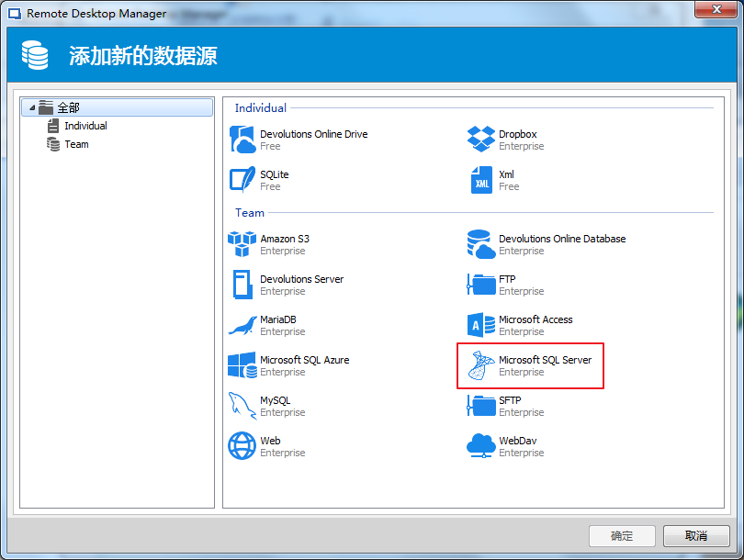Pick the Web globe icon
744x560 pixels.
(242, 446)
